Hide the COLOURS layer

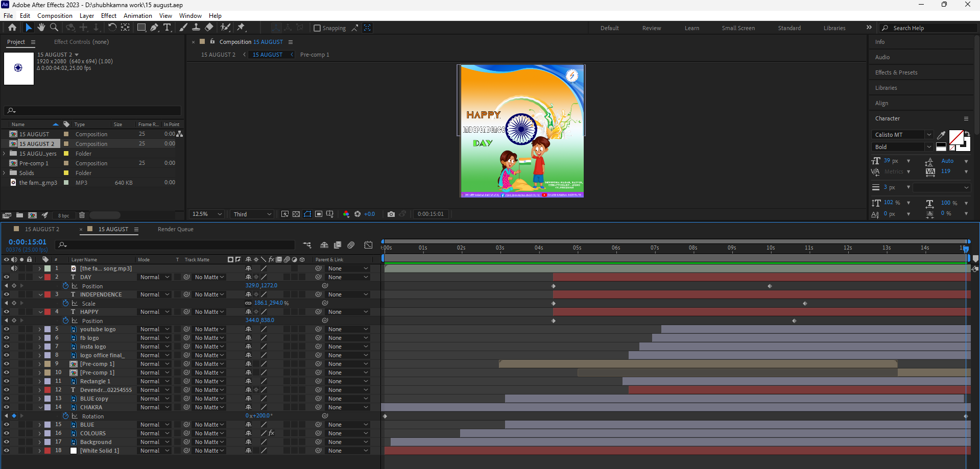pos(7,433)
